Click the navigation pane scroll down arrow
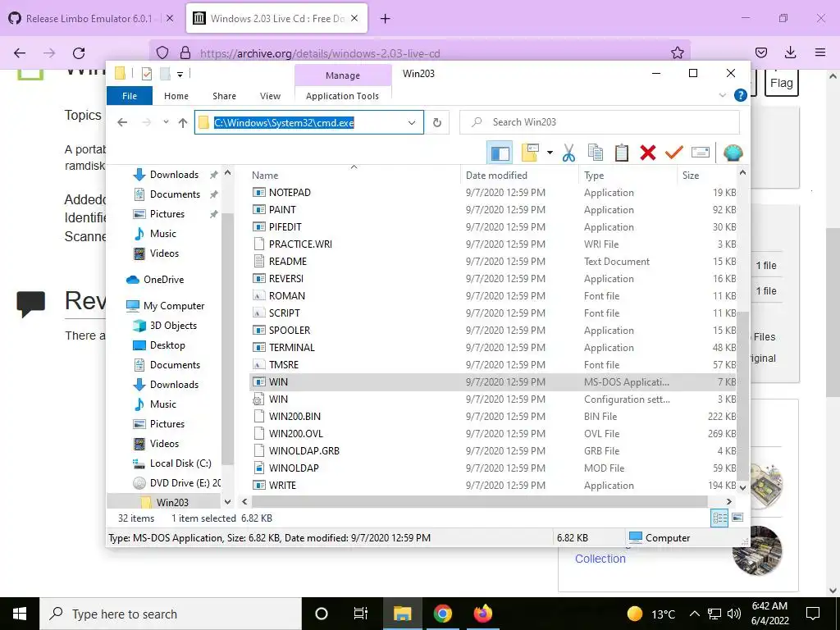The height and width of the screenshot is (630, 840). click(228, 502)
